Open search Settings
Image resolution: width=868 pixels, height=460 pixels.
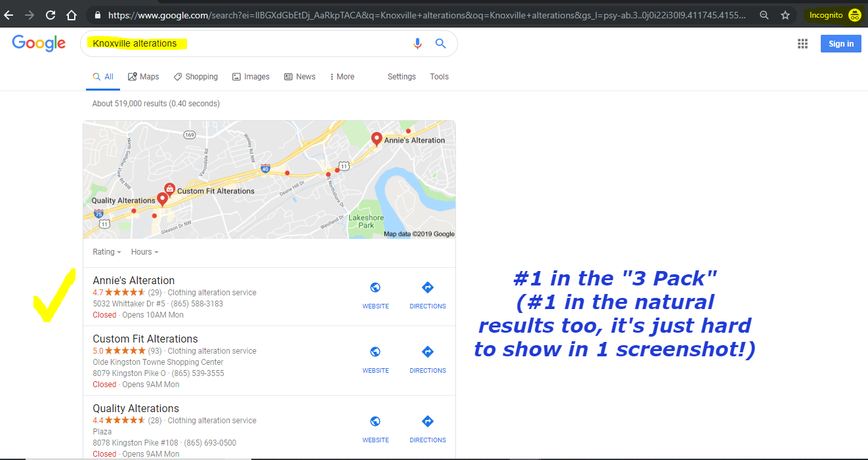[402, 77]
